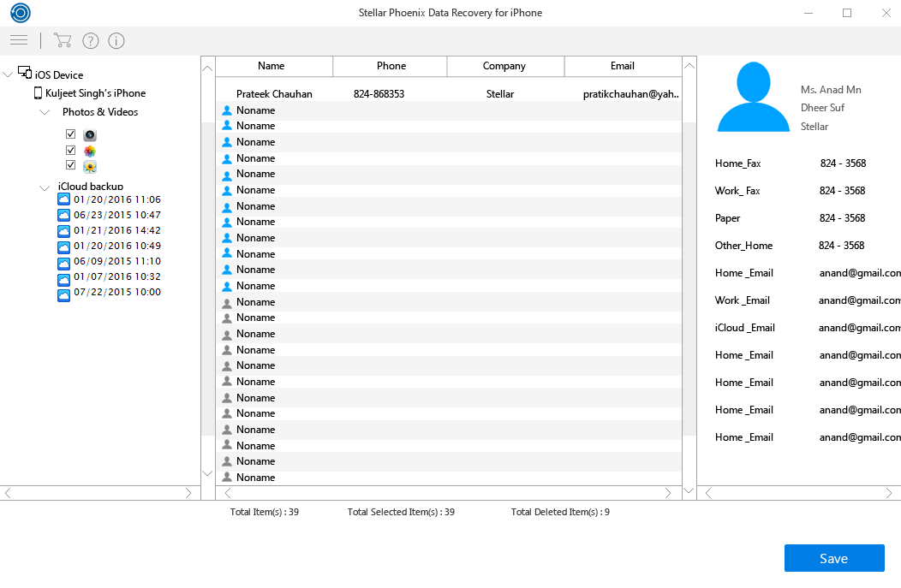Screen dimensions: 901x588
Task: Click the Home_Fax label in the detail panel
Action: tap(737, 163)
